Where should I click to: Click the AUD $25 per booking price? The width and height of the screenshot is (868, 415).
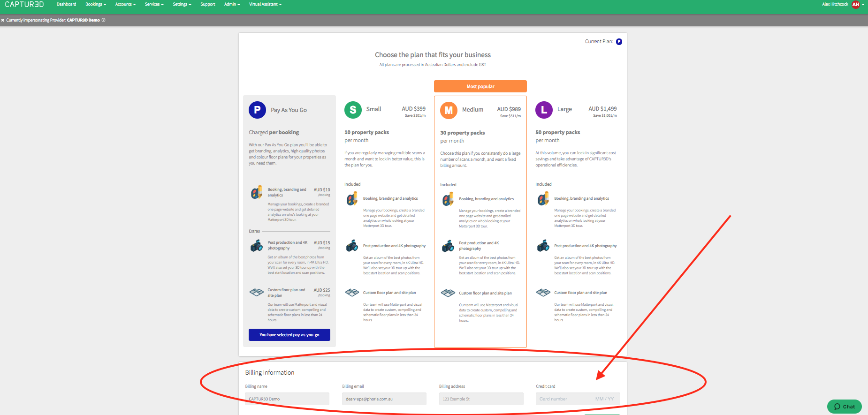[322, 290]
